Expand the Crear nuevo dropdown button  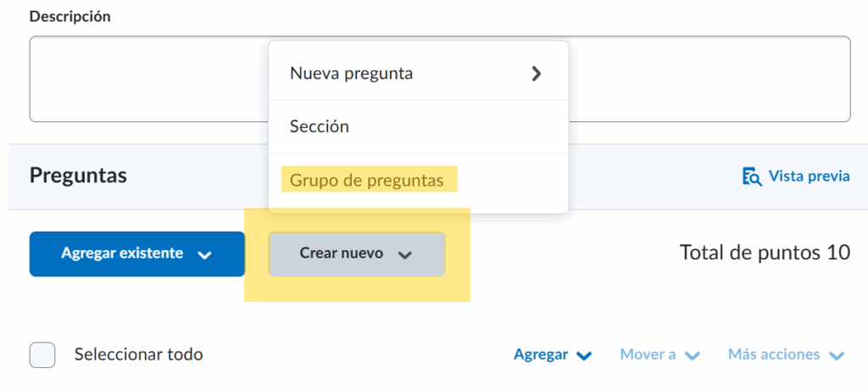[356, 254]
